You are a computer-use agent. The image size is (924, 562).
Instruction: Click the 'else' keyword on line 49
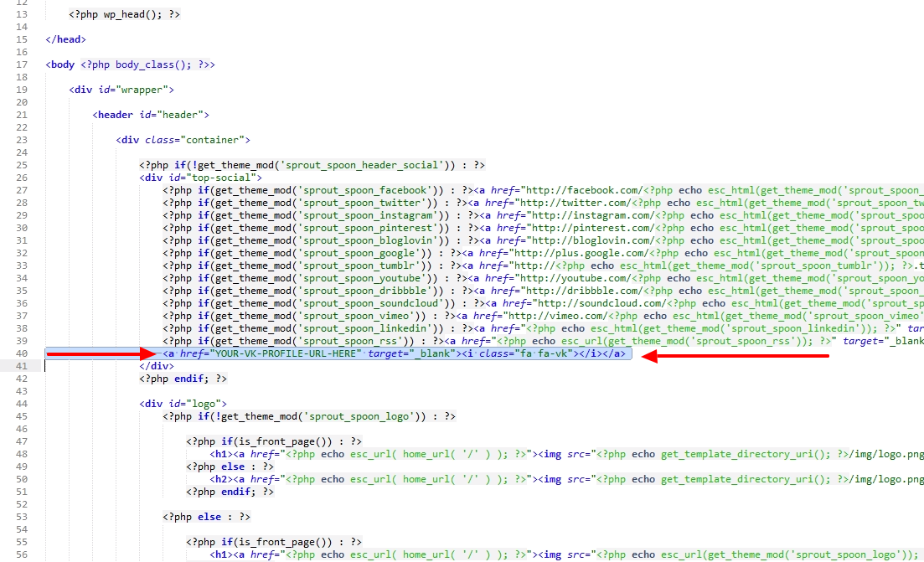click(x=233, y=467)
